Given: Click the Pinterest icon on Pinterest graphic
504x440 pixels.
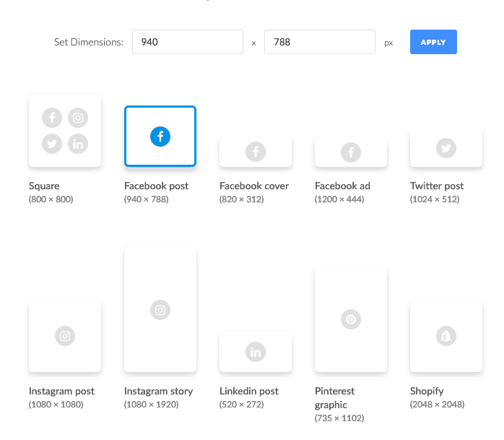Looking at the screenshot, I should 351,319.
